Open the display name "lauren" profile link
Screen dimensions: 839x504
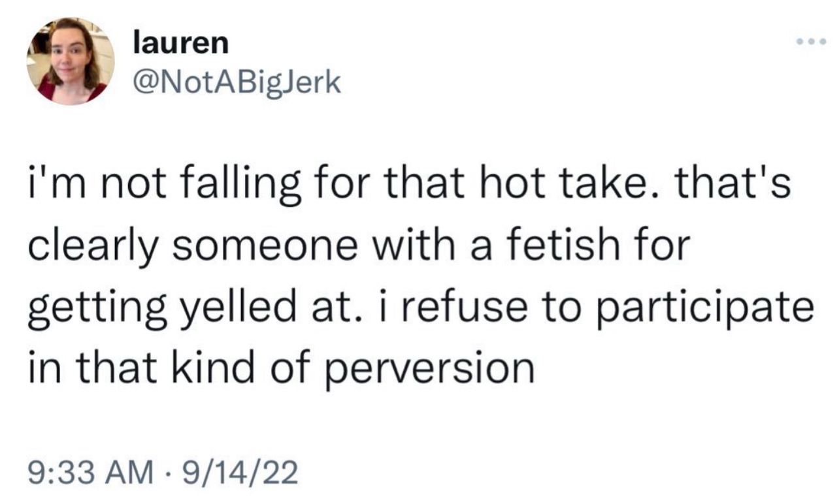(180, 44)
